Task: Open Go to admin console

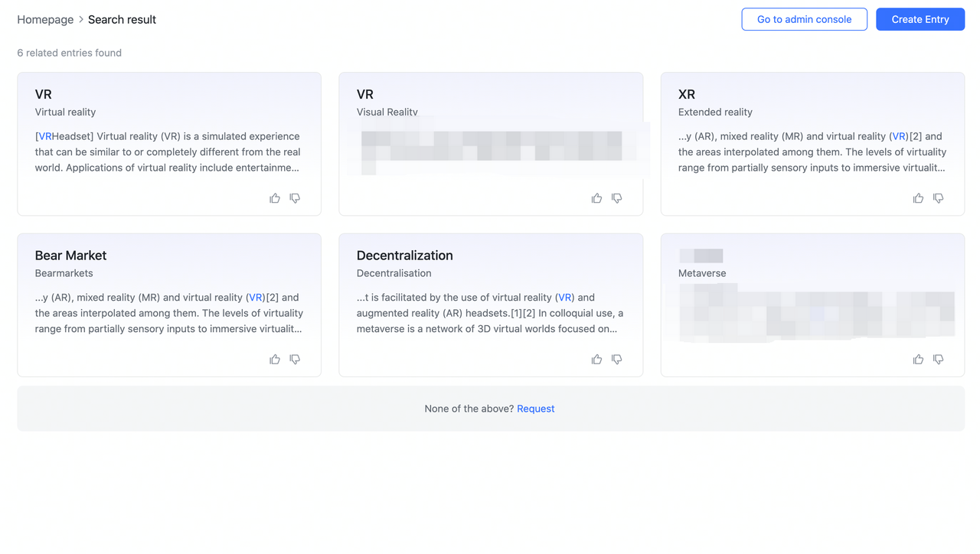Action: pos(804,18)
